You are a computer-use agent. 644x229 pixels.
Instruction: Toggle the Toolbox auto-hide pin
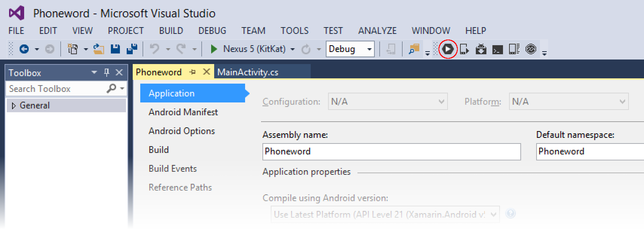(x=107, y=72)
